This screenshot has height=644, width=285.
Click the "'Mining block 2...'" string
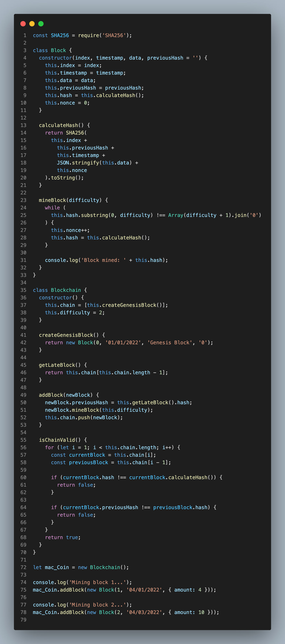tap(97, 605)
